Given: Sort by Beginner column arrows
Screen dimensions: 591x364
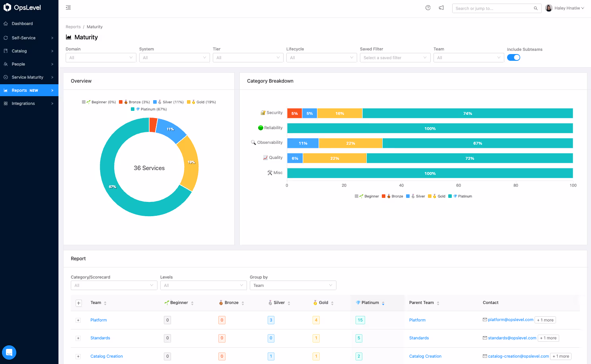Looking at the screenshot, I should pyautogui.click(x=192, y=303).
